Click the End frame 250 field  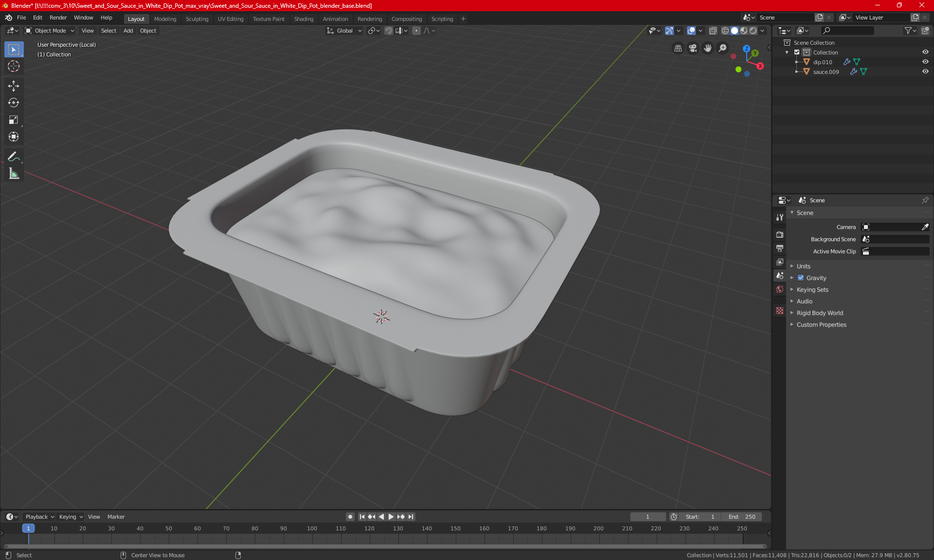[742, 517]
